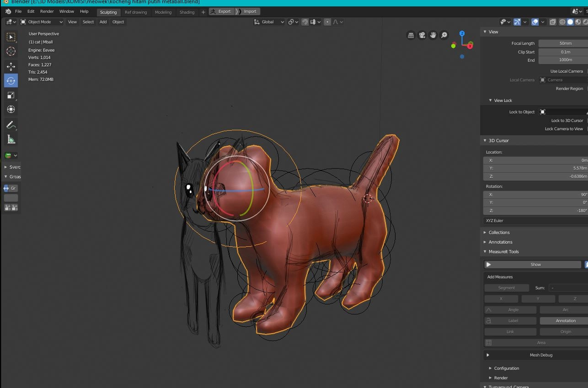The height and width of the screenshot is (388, 588).
Task: Open the Global transform orientation dropdown
Action: tap(269, 22)
